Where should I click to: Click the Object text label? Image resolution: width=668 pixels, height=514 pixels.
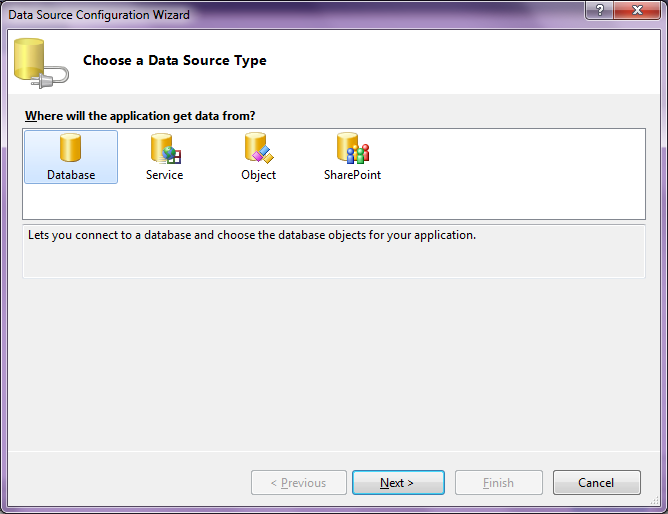258,175
